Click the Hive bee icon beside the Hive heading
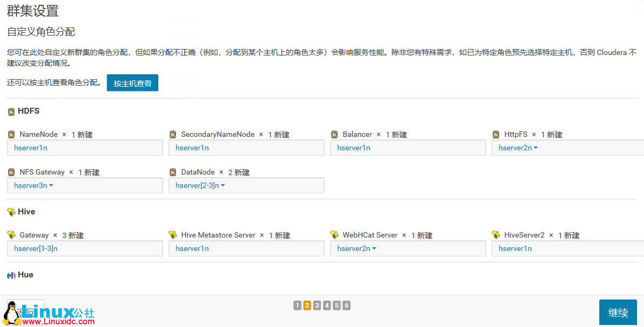This screenshot has height=327, width=644. click(11, 212)
